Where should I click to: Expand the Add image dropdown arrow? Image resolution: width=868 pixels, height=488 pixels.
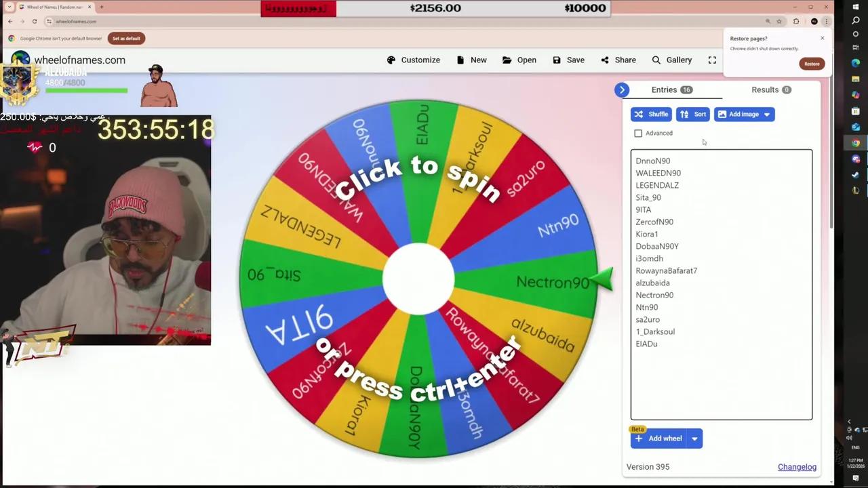tap(767, 114)
